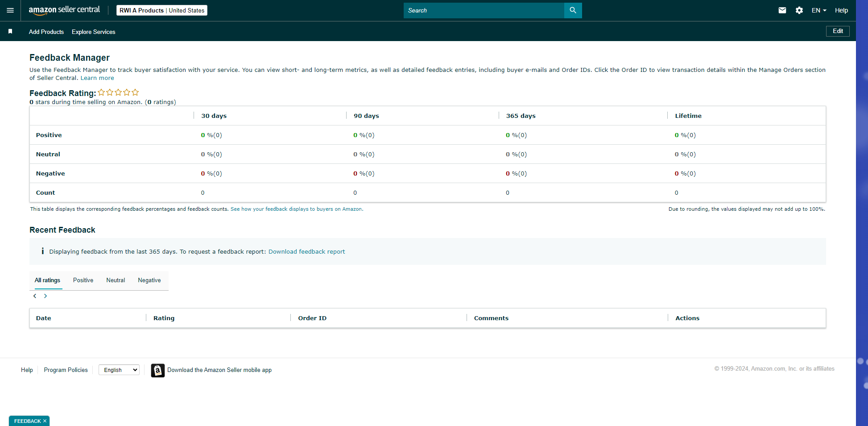Open buyer messages envelope icon

(782, 10)
